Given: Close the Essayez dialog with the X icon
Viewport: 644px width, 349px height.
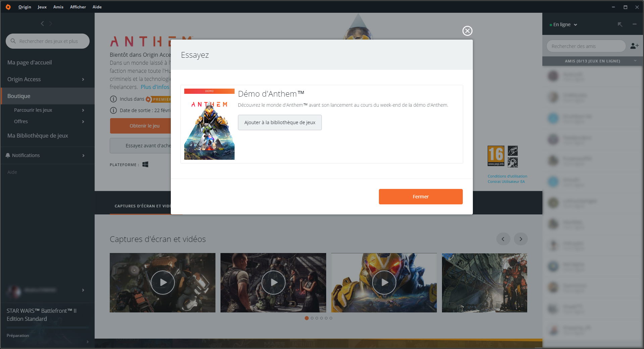Looking at the screenshot, I should 467,31.
